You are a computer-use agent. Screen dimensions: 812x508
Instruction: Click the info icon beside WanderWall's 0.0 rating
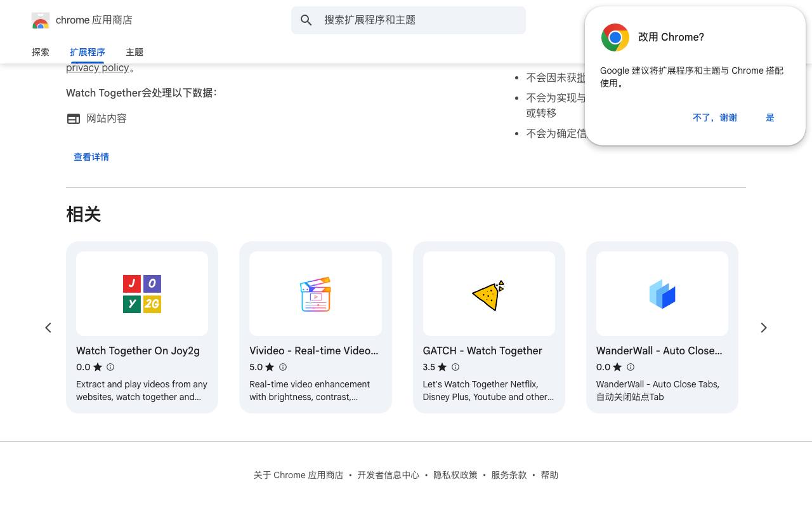pos(631,367)
